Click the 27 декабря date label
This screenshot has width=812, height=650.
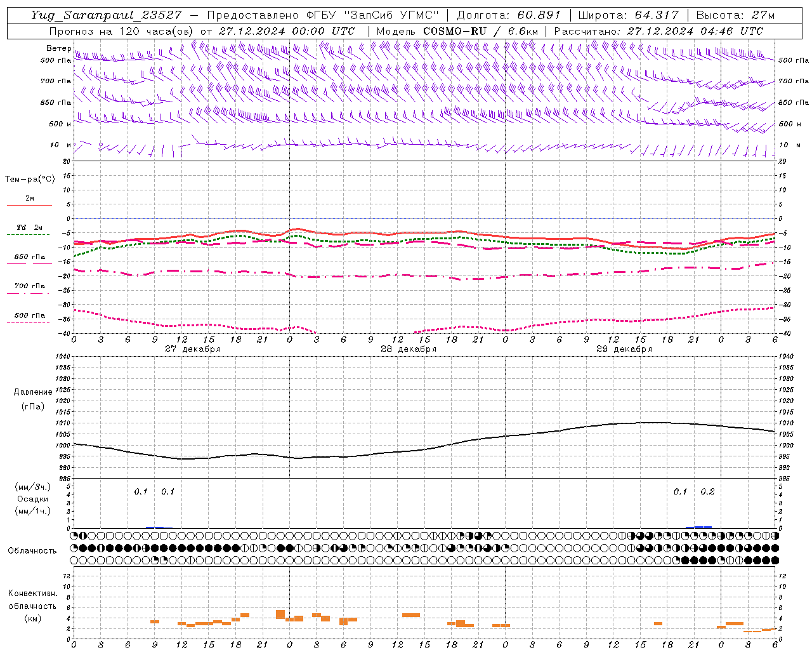(193, 349)
